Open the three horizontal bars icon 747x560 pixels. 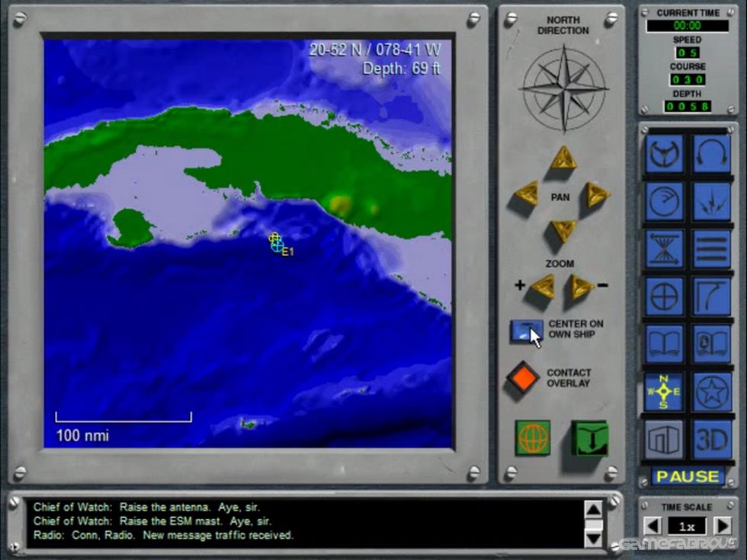(712, 248)
